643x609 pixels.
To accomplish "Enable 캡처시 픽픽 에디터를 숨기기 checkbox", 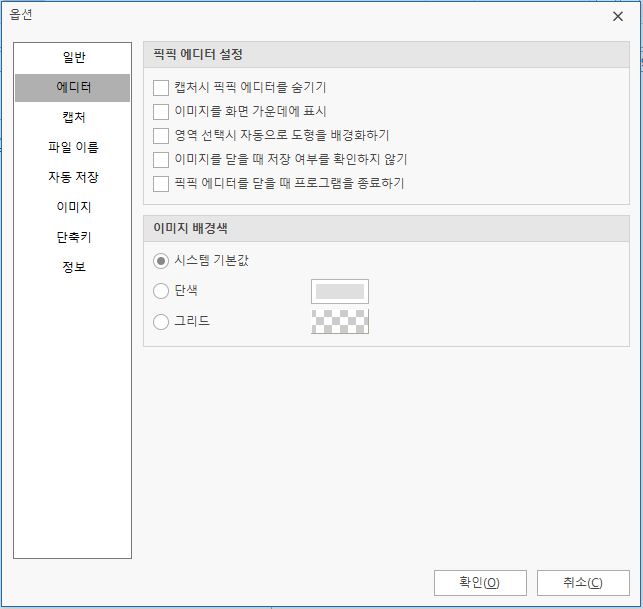I will [161, 88].
